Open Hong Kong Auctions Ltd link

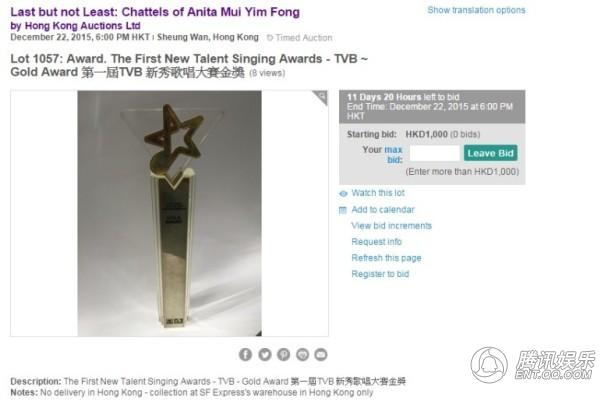click(x=83, y=26)
